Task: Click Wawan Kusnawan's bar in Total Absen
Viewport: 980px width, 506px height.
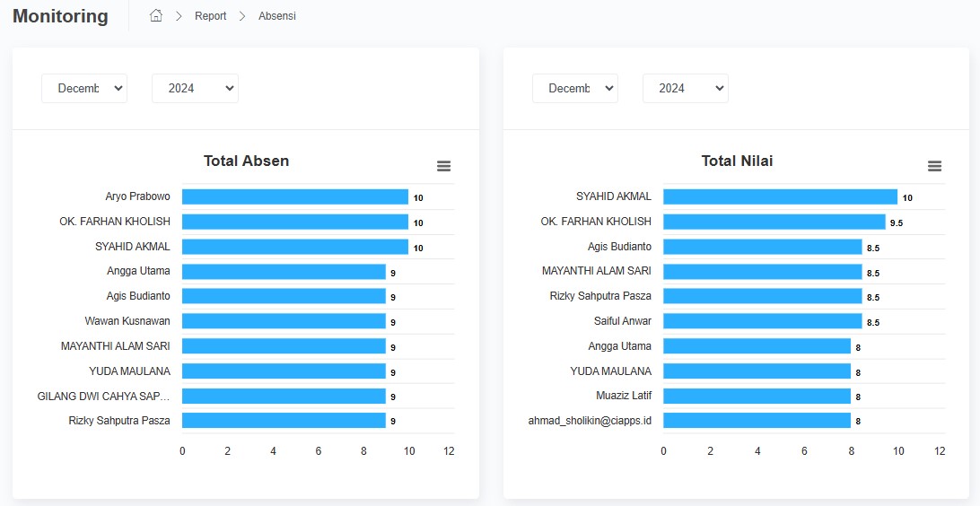Action: 283,321
